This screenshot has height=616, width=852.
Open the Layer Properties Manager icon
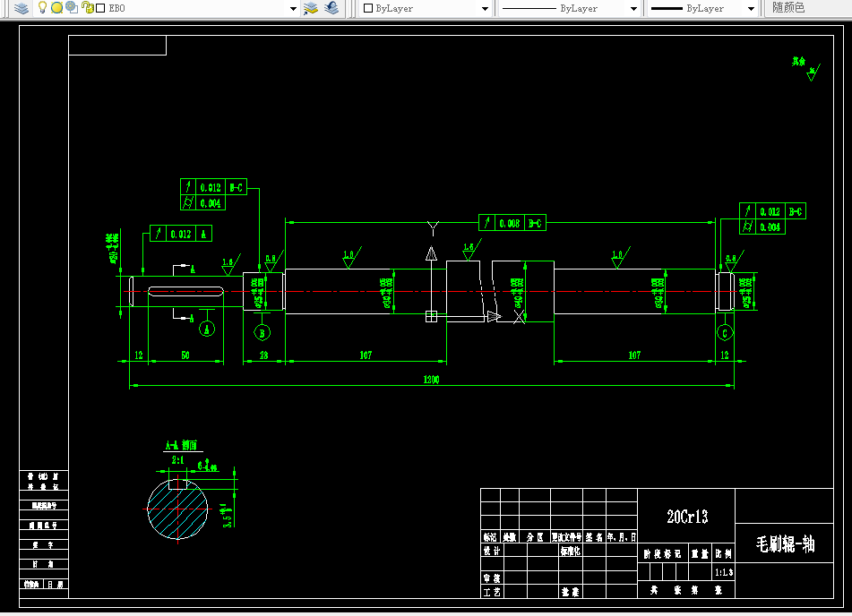coord(22,8)
